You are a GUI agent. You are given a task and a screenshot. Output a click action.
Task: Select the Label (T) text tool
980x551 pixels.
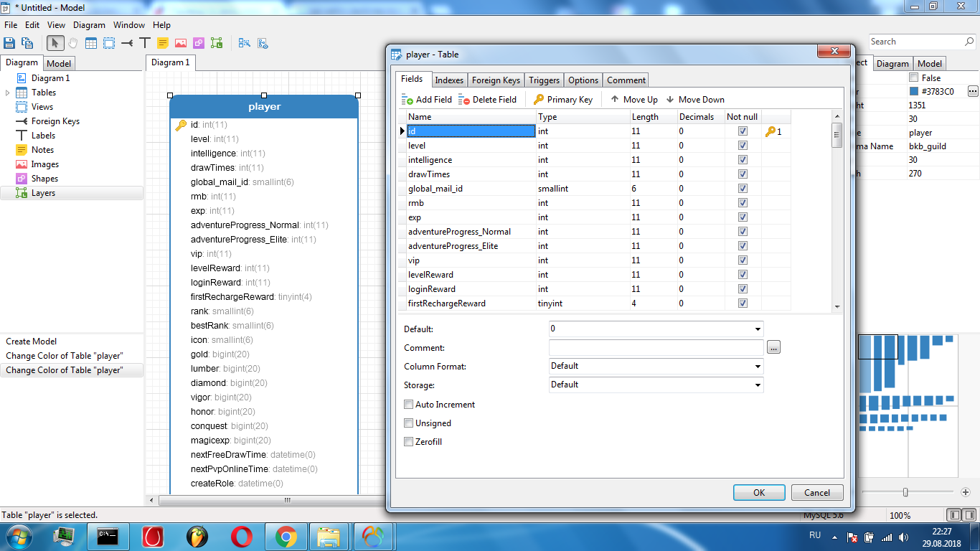click(x=145, y=43)
